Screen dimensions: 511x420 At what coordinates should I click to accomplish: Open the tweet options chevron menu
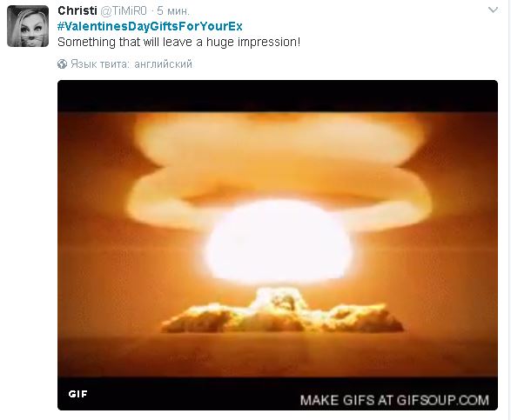493,10
